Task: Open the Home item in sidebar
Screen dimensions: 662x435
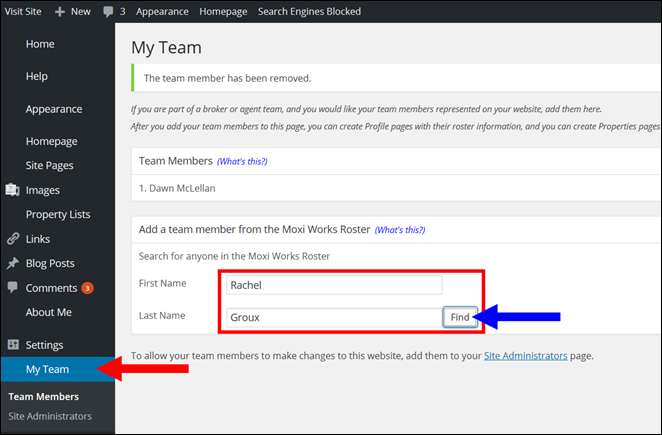Action: [x=40, y=44]
